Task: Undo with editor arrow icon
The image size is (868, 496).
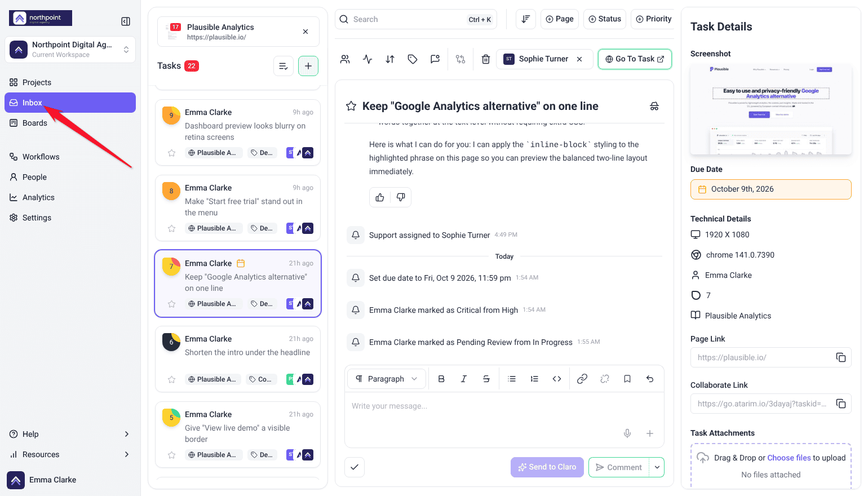Action: pos(650,379)
